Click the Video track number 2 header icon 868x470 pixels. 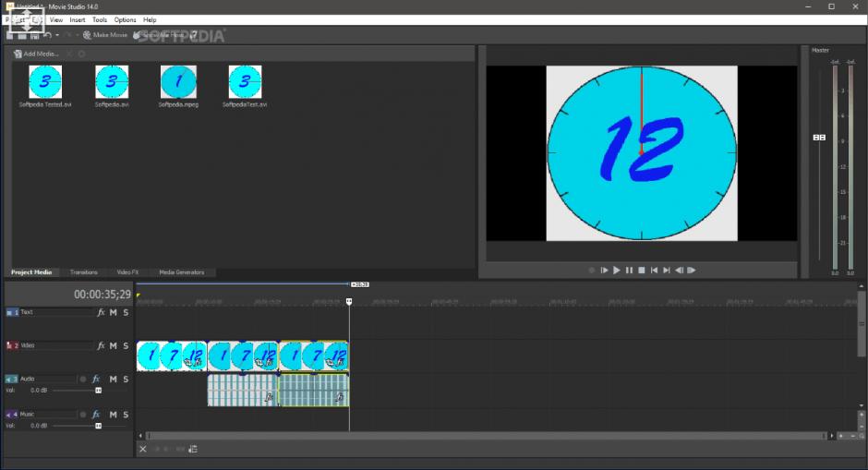[12, 345]
